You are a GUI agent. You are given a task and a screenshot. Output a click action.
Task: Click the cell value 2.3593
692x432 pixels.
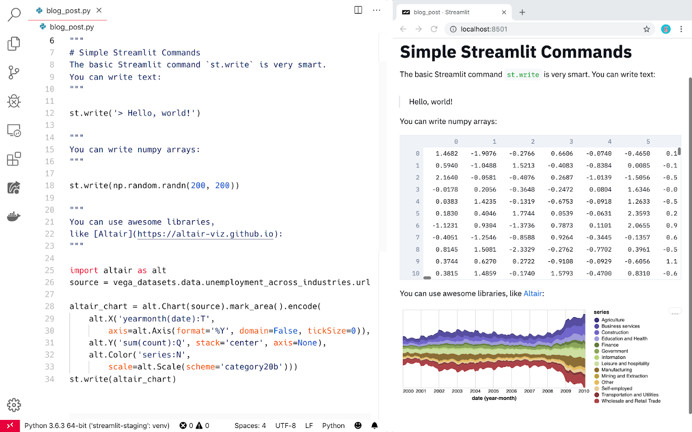tap(639, 214)
